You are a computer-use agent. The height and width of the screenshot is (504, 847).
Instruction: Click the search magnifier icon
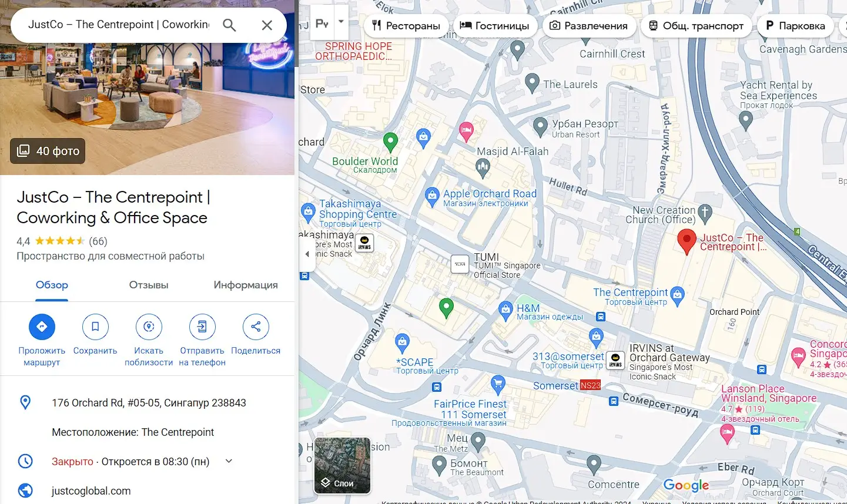coord(229,25)
